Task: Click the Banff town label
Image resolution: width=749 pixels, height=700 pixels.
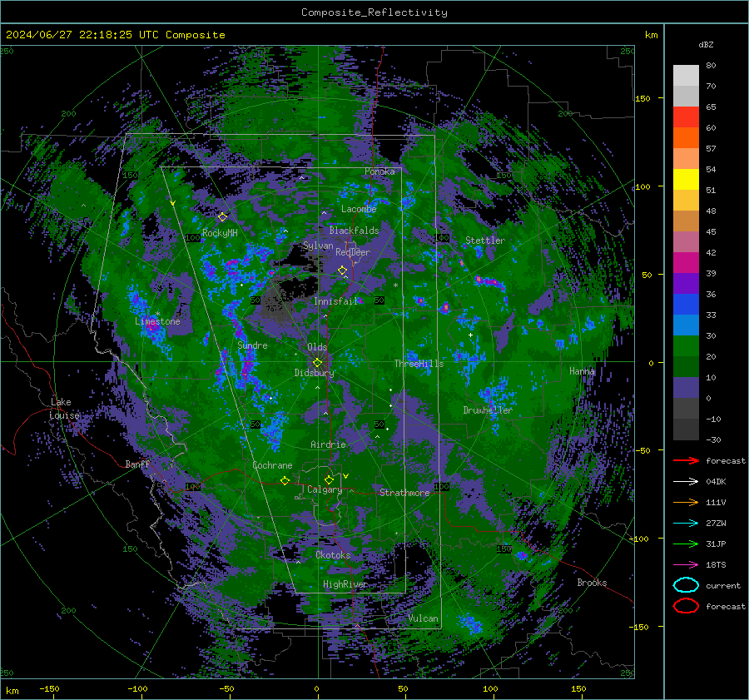Action: (x=137, y=464)
